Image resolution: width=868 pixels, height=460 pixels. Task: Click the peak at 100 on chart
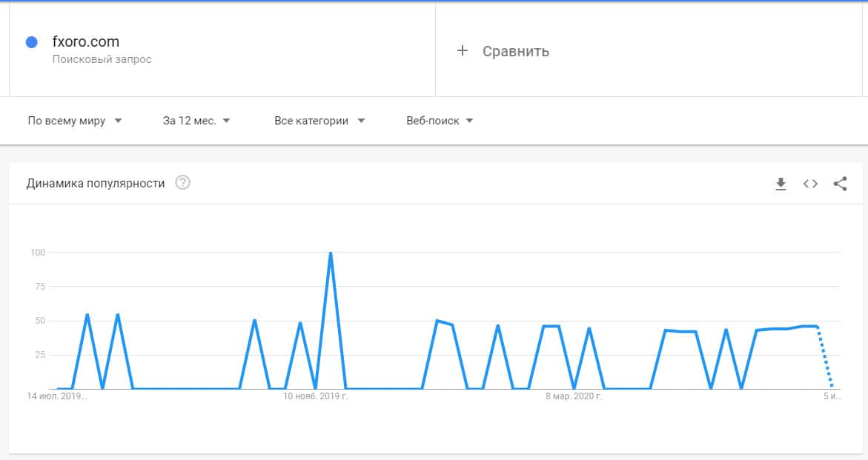(x=331, y=253)
